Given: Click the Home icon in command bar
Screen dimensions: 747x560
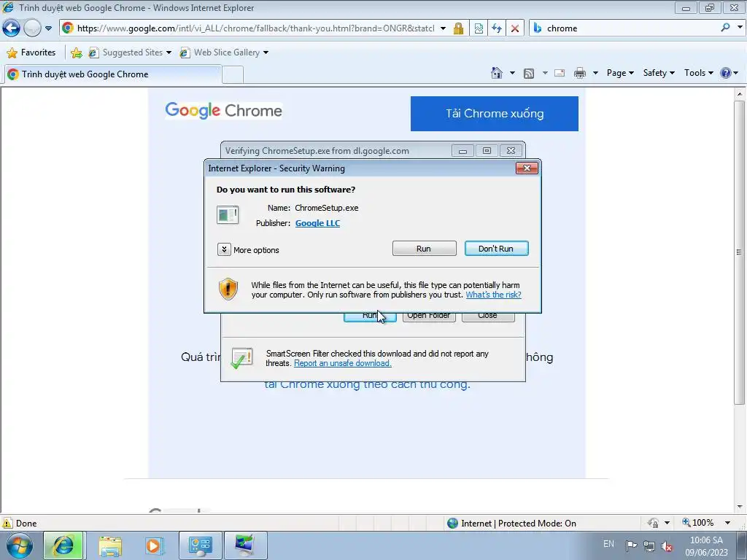Looking at the screenshot, I should point(496,73).
